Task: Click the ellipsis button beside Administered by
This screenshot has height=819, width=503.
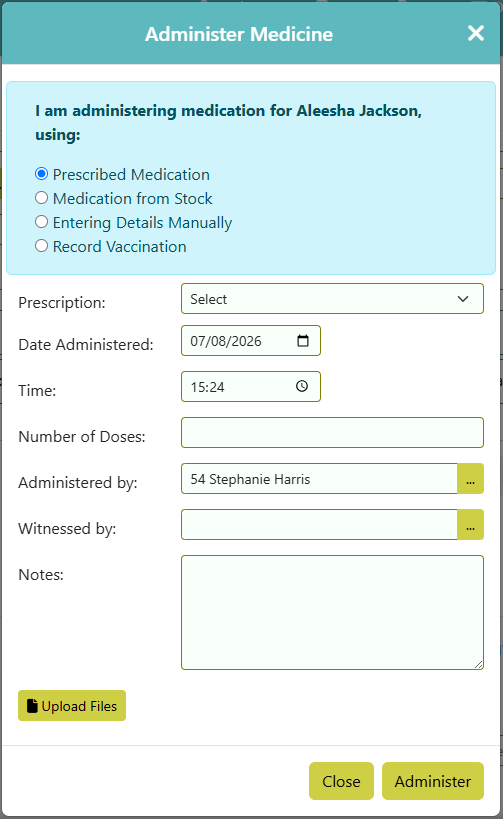Action: pos(470,478)
